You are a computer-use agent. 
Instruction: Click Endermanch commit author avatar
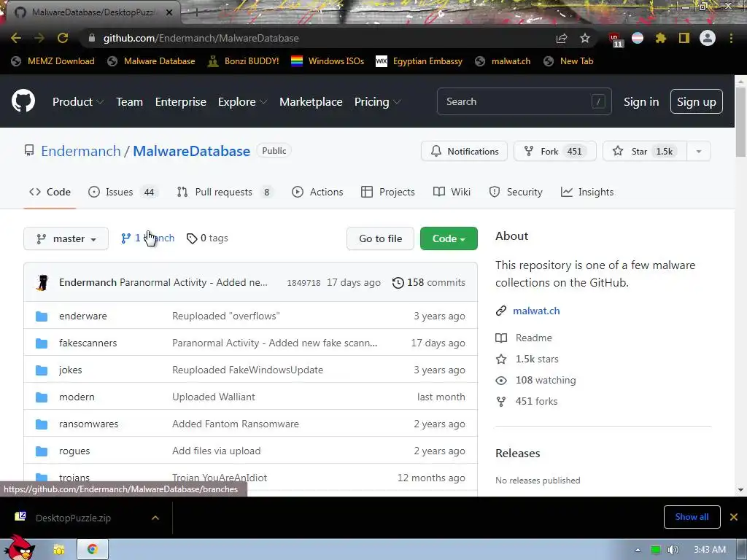[x=42, y=282]
